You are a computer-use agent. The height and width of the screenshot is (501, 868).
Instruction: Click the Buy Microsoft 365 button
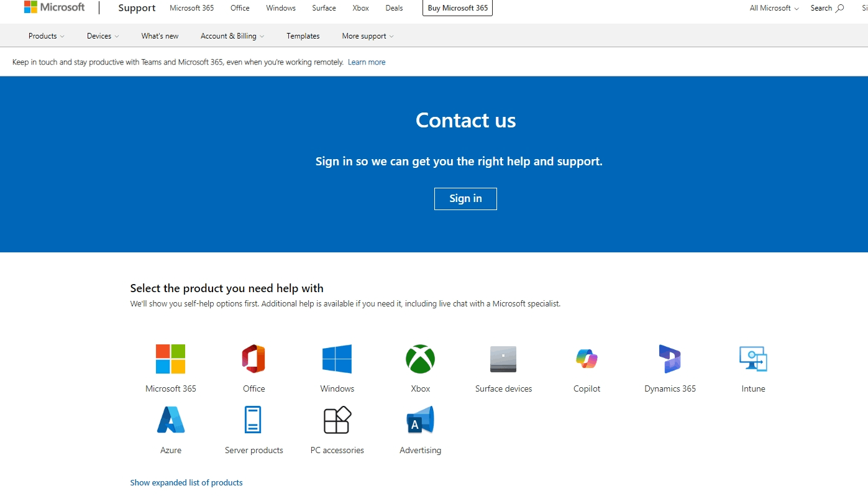pyautogui.click(x=457, y=8)
